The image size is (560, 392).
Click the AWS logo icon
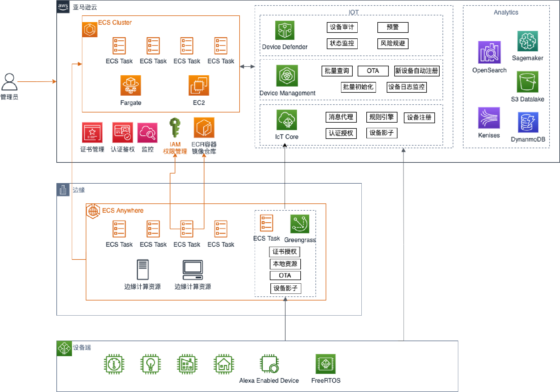click(63, 6)
